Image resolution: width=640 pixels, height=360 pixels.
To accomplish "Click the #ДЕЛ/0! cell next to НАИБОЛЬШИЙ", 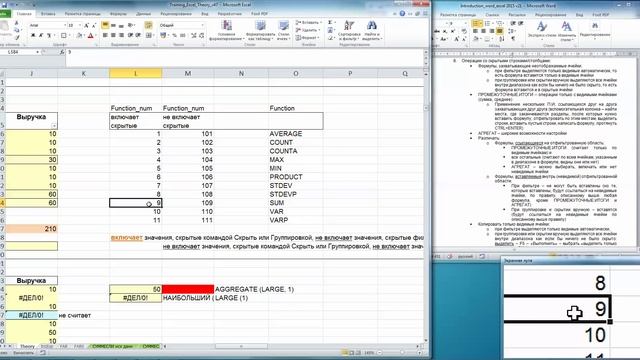I will (136, 298).
